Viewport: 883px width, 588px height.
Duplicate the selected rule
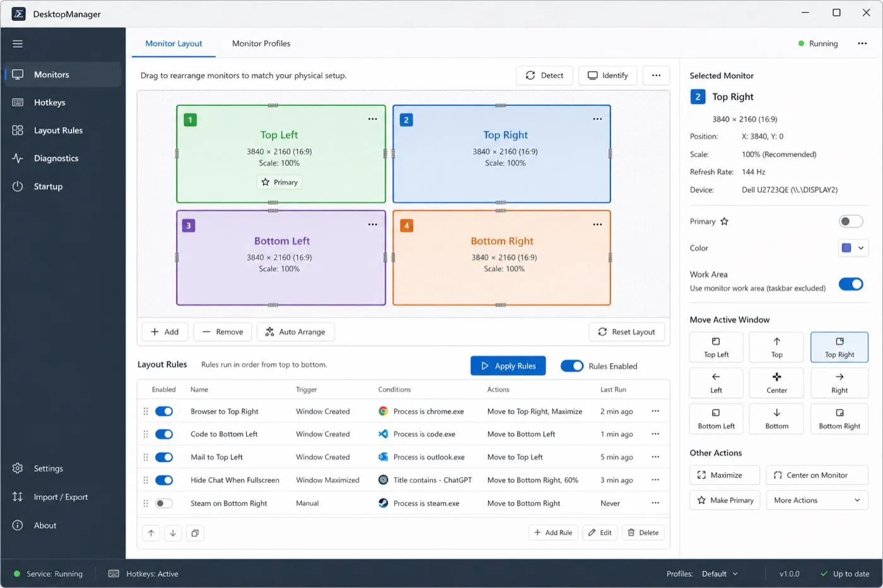pos(195,533)
